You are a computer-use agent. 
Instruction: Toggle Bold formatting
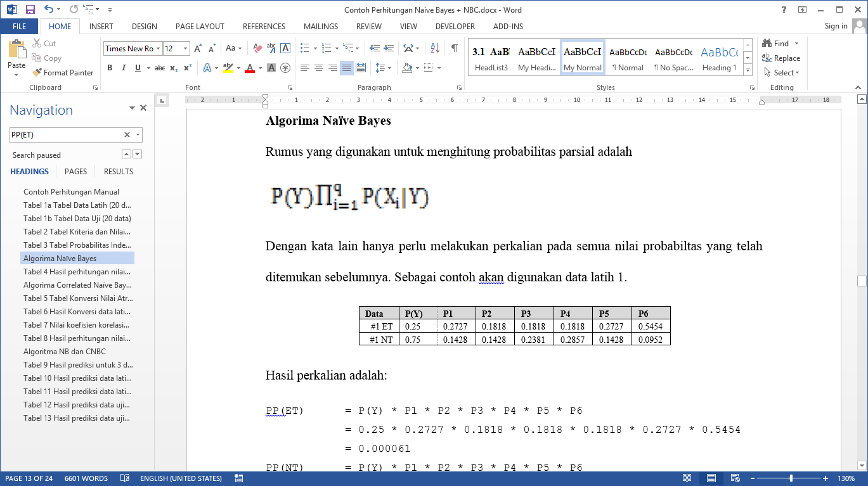[x=109, y=68]
